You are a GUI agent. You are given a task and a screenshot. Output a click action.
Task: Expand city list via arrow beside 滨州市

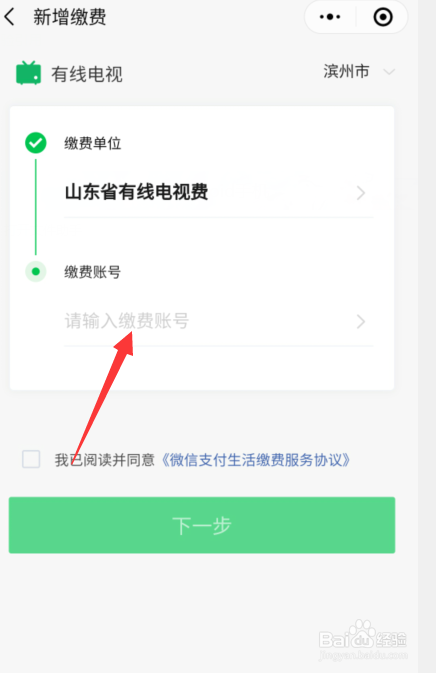(x=389, y=72)
